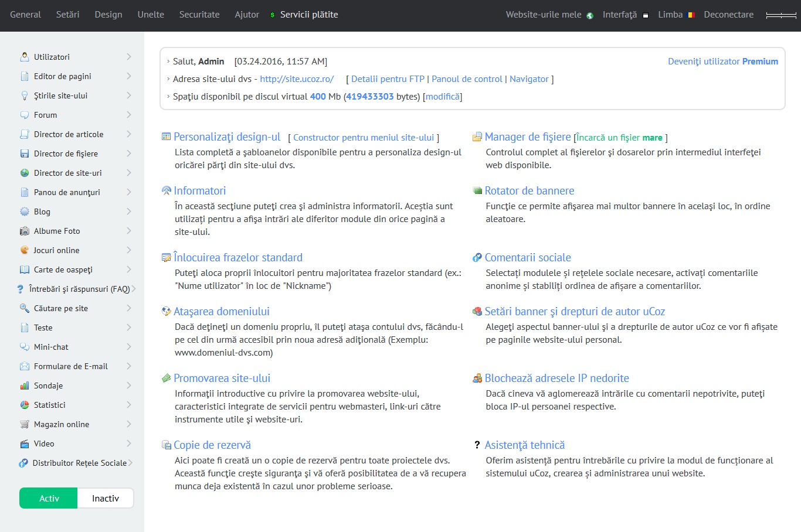Expand the Video module chevron
801x532 pixels.
[128, 444]
